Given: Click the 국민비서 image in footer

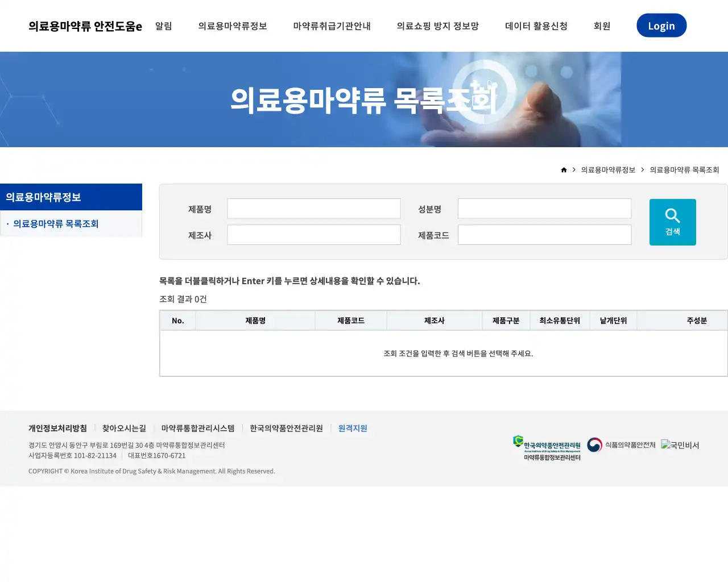Looking at the screenshot, I should tap(680, 445).
